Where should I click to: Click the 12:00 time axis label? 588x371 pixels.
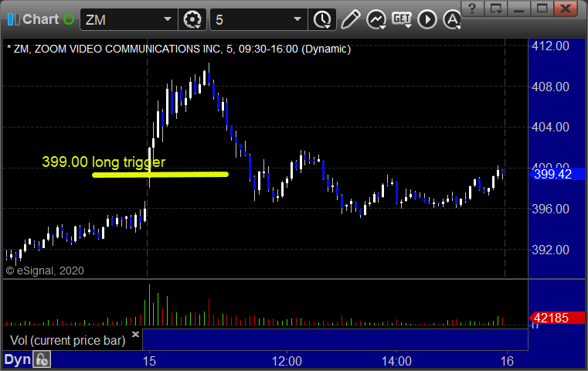click(287, 361)
